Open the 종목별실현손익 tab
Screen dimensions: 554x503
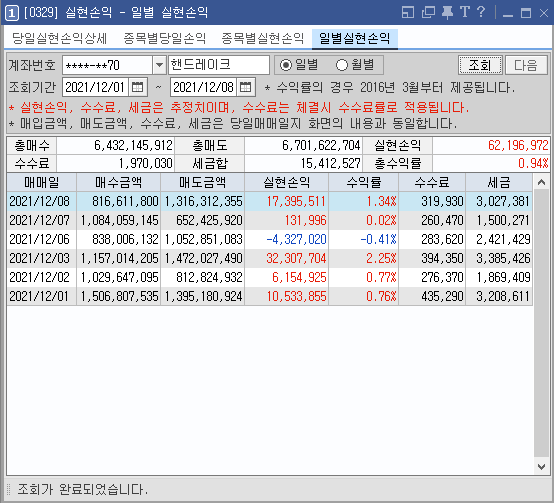[x=263, y=38]
